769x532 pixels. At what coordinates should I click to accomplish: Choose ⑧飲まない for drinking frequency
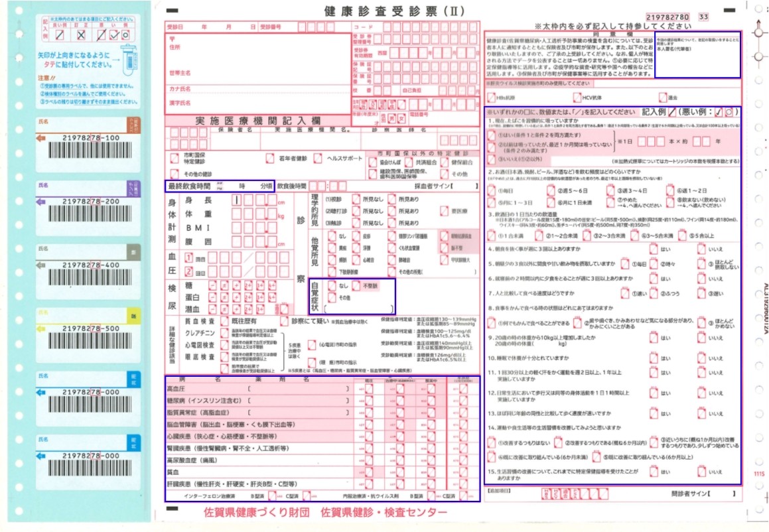coord(670,202)
